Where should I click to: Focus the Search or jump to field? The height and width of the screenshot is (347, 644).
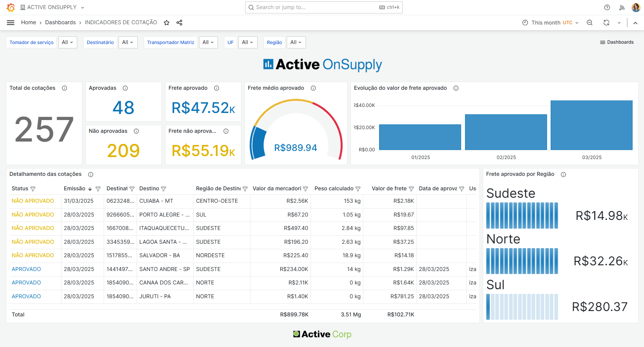[324, 7]
